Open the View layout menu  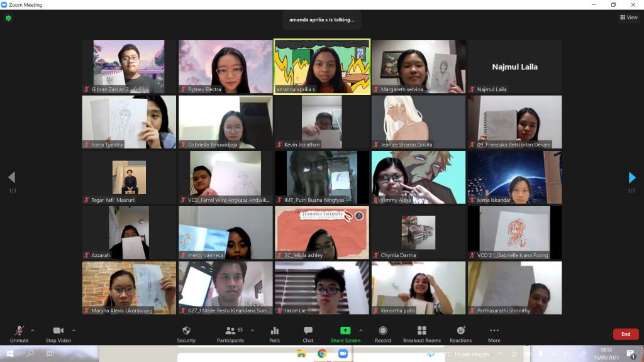pyautogui.click(x=628, y=18)
